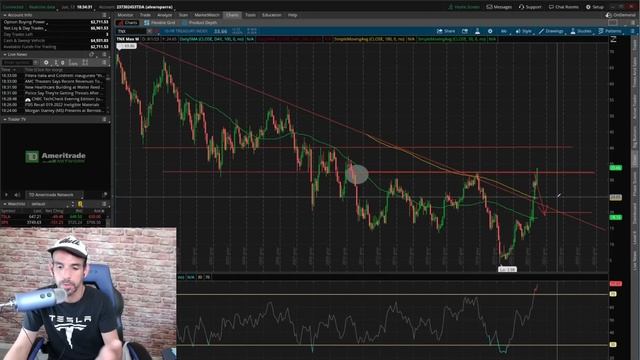Switch to the Analyze tab
This screenshot has height=360, width=640.
(164, 15)
